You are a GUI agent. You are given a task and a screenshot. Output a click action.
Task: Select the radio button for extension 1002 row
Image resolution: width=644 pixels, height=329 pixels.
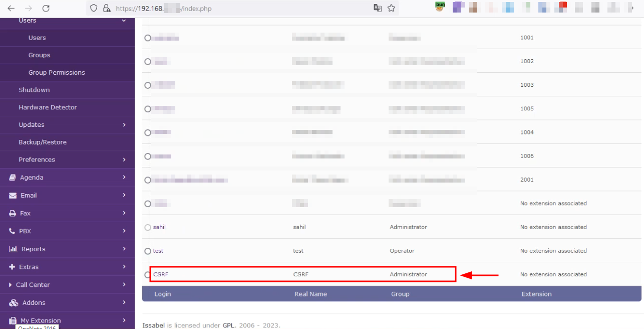click(x=148, y=62)
